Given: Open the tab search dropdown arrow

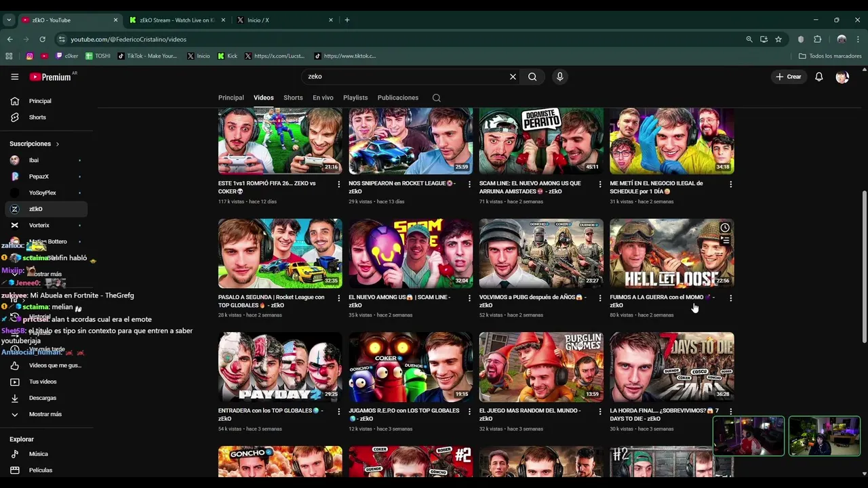Looking at the screenshot, I should 9,20.
